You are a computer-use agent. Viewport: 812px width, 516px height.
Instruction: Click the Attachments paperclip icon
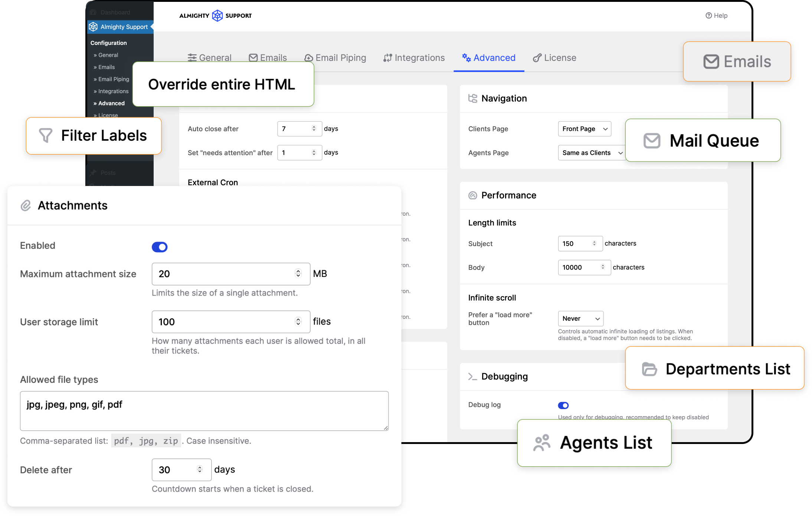pos(26,205)
